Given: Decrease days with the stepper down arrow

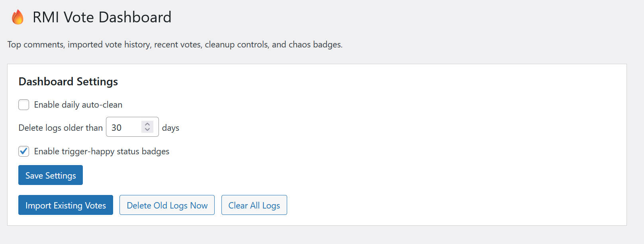Looking at the screenshot, I should point(147,130).
